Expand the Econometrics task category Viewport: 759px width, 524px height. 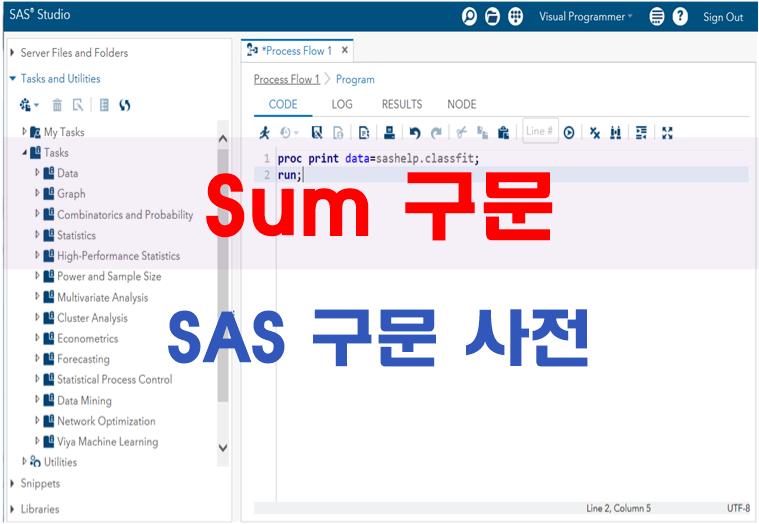pos(37,338)
